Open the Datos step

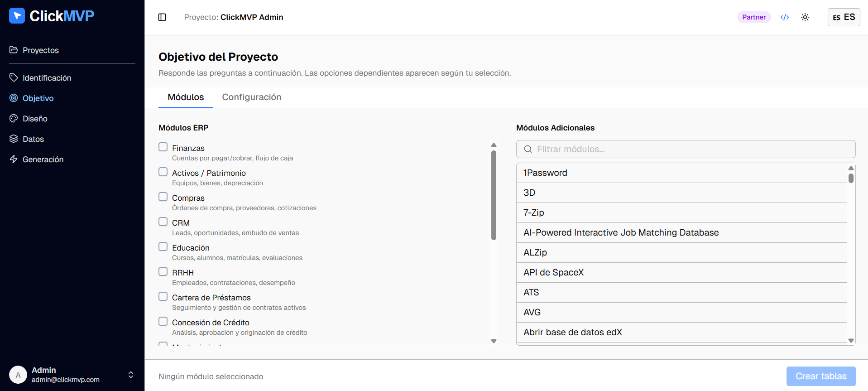(x=33, y=139)
